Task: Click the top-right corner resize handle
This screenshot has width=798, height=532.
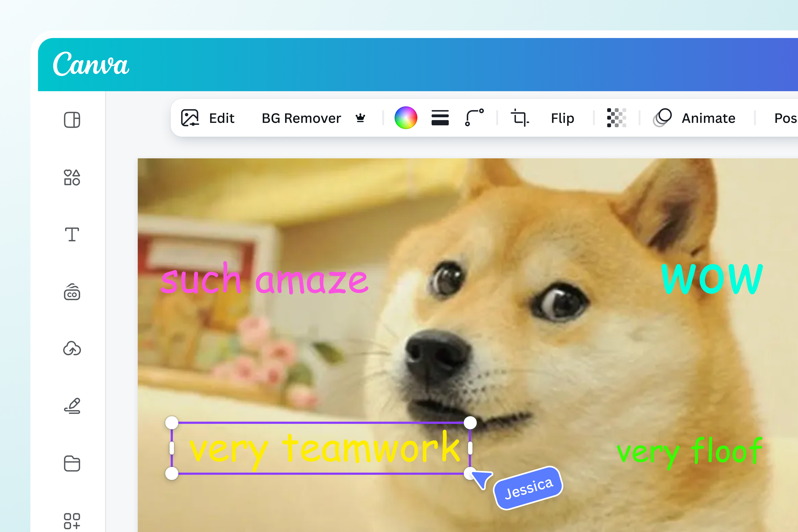Action: [x=470, y=423]
